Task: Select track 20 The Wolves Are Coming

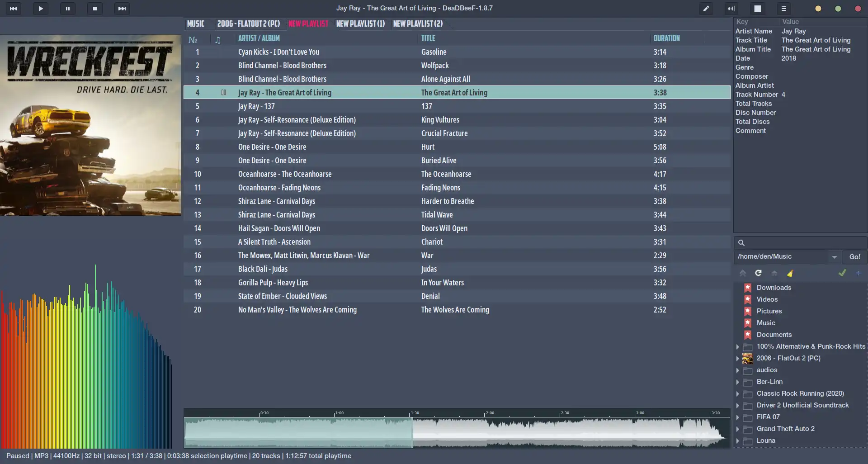Action: click(x=457, y=310)
